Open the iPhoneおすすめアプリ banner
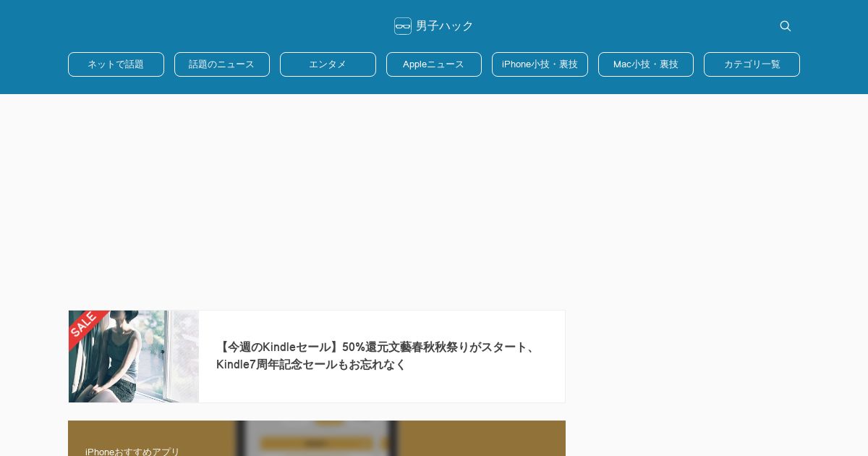Image resolution: width=868 pixels, height=456 pixels. (317, 439)
